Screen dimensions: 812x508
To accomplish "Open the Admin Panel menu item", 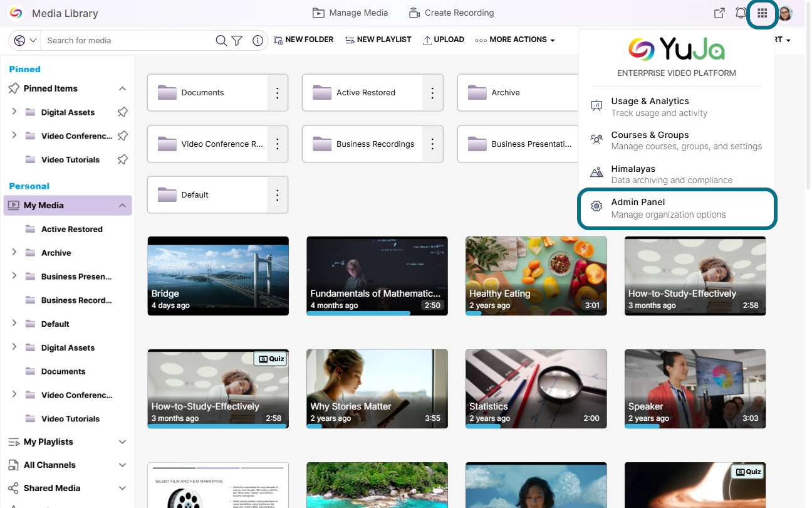I will (x=677, y=208).
